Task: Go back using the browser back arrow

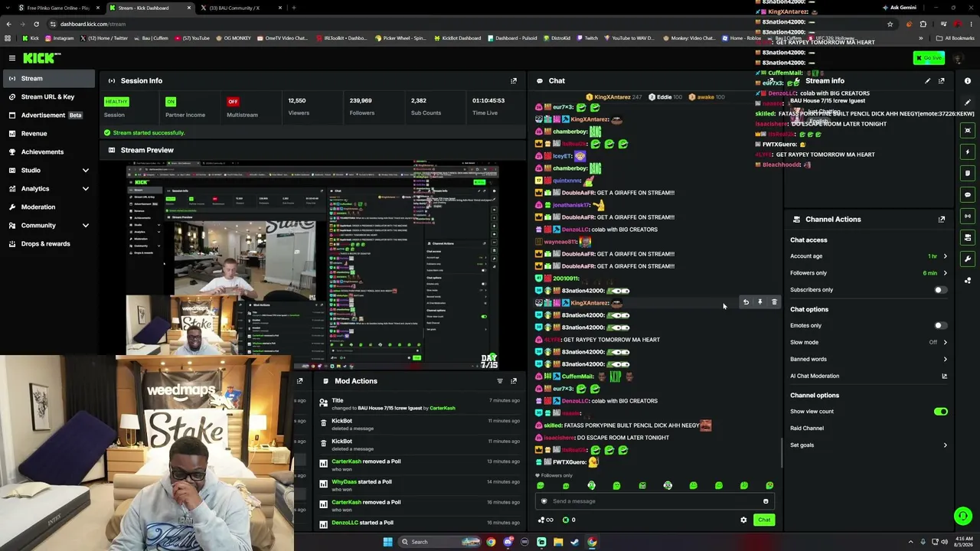Action: tap(8, 24)
